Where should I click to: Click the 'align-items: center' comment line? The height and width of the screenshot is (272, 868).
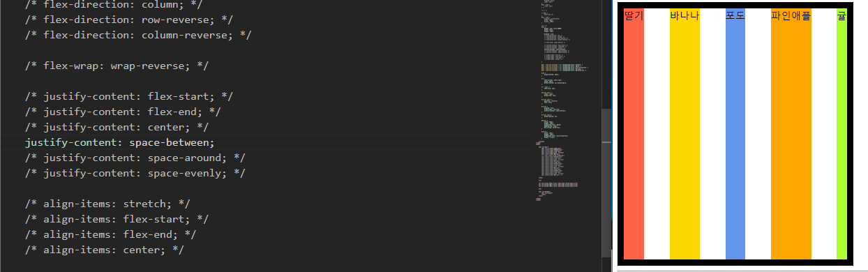[105, 250]
